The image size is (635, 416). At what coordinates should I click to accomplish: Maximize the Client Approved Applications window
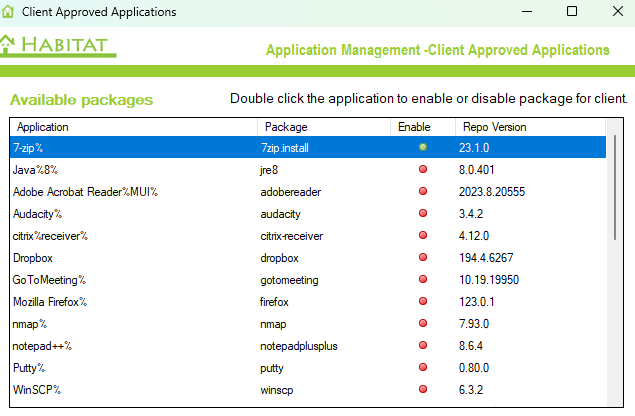[571, 12]
